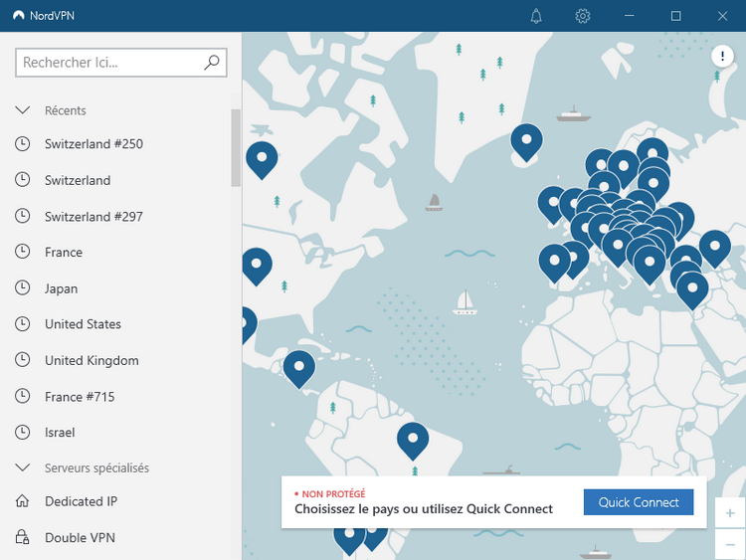
Task: Click the clock icon beside Switzerland #250
Action: tap(22, 143)
